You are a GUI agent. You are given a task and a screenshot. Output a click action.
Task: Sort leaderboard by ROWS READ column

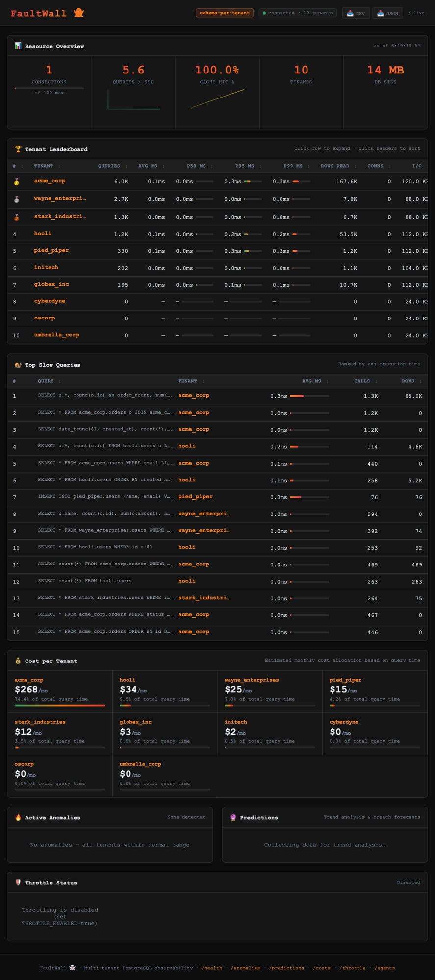click(338, 166)
